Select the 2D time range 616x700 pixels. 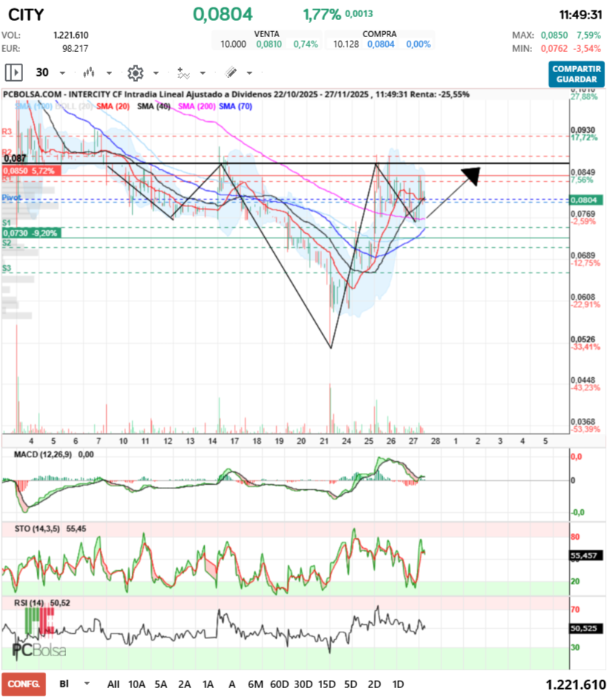coord(374,684)
